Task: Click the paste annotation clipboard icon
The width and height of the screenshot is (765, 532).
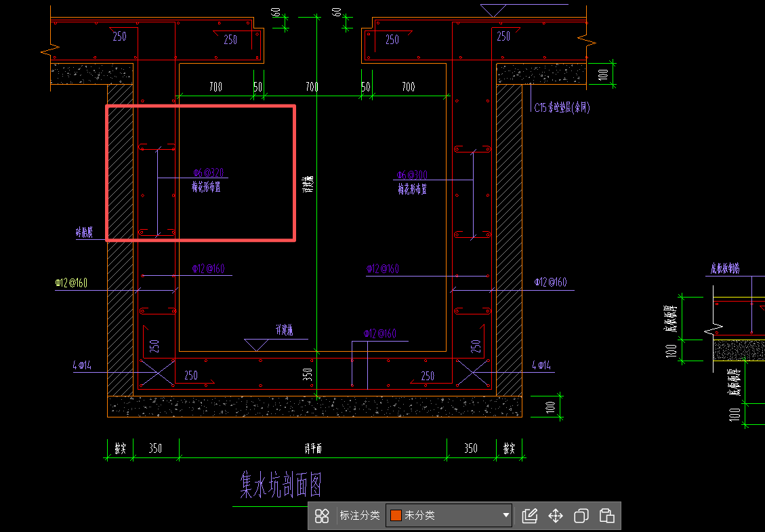Action: point(606,516)
